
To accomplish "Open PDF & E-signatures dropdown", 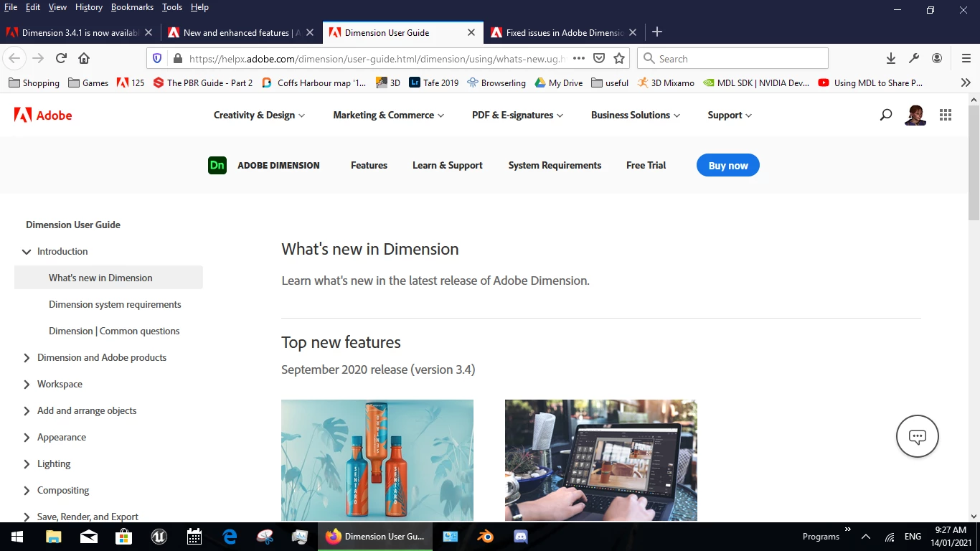I will (x=517, y=115).
